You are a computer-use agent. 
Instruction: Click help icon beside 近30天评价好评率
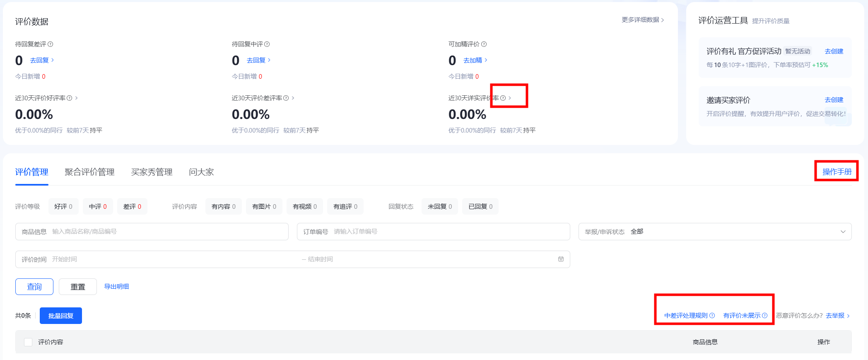(x=70, y=98)
